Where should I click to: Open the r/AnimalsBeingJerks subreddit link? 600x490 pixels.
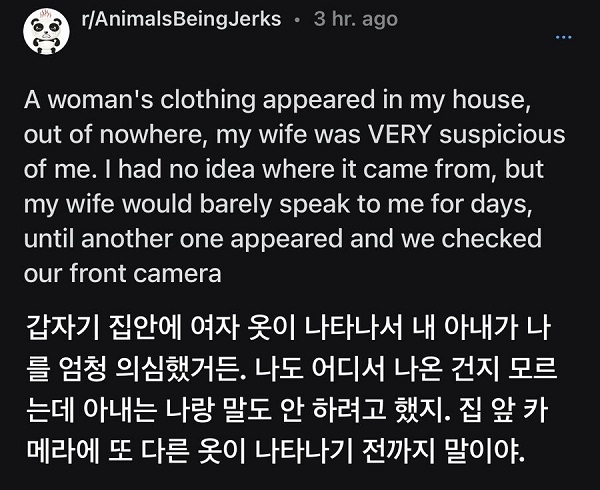click(180, 20)
